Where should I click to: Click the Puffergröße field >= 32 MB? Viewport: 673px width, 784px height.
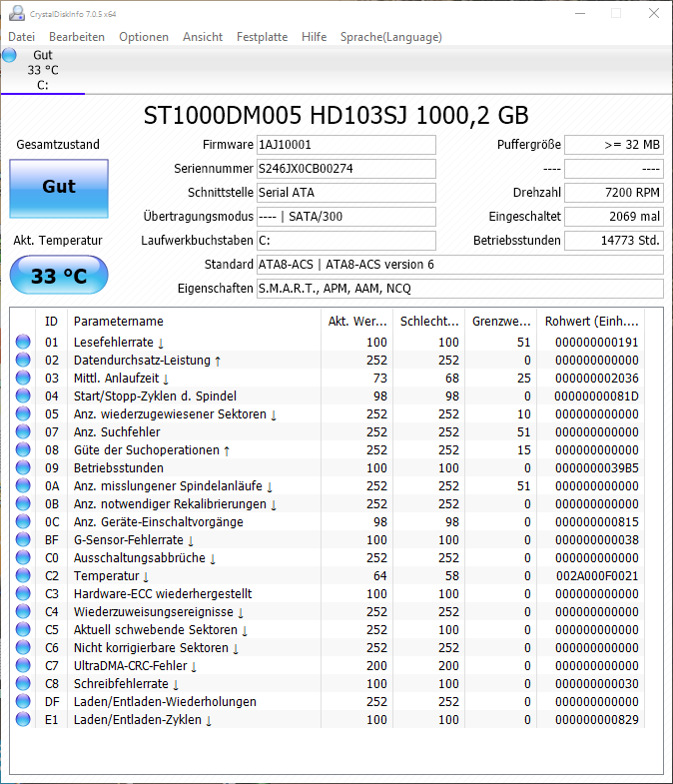(614, 145)
